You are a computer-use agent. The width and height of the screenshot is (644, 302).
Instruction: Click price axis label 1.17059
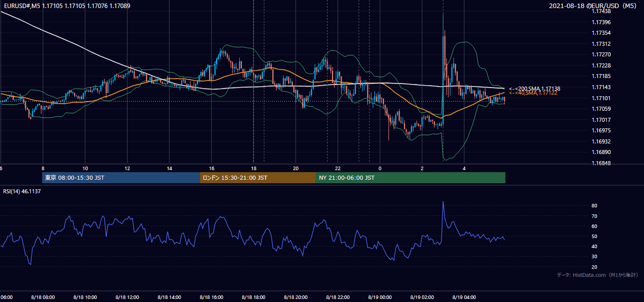coord(602,109)
